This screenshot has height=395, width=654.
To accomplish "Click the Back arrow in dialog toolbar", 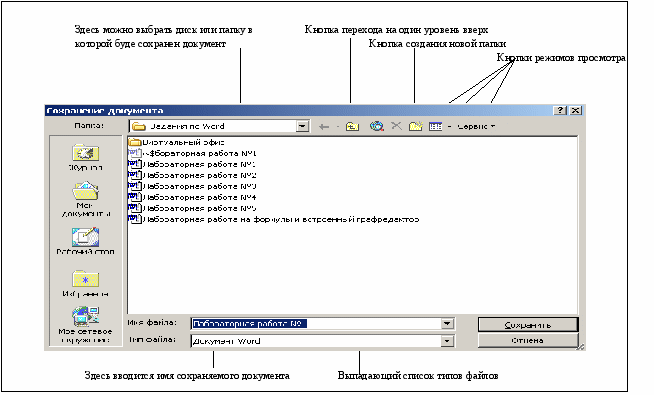I will (x=324, y=126).
